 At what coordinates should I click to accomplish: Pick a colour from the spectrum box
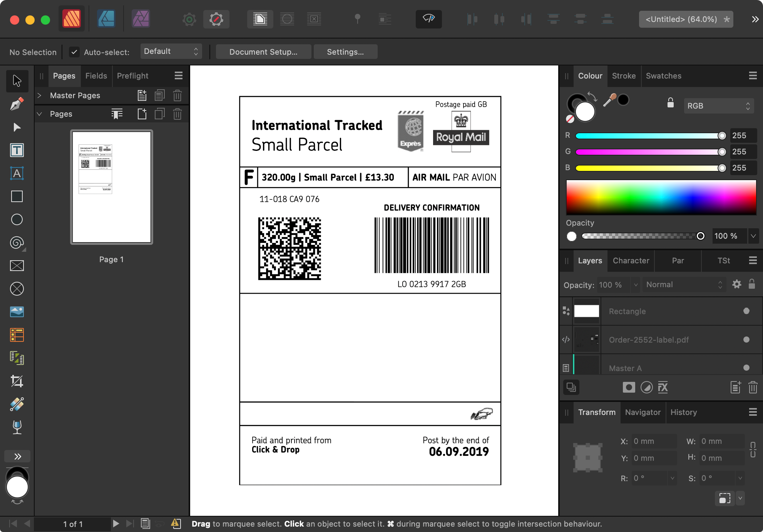point(661,197)
